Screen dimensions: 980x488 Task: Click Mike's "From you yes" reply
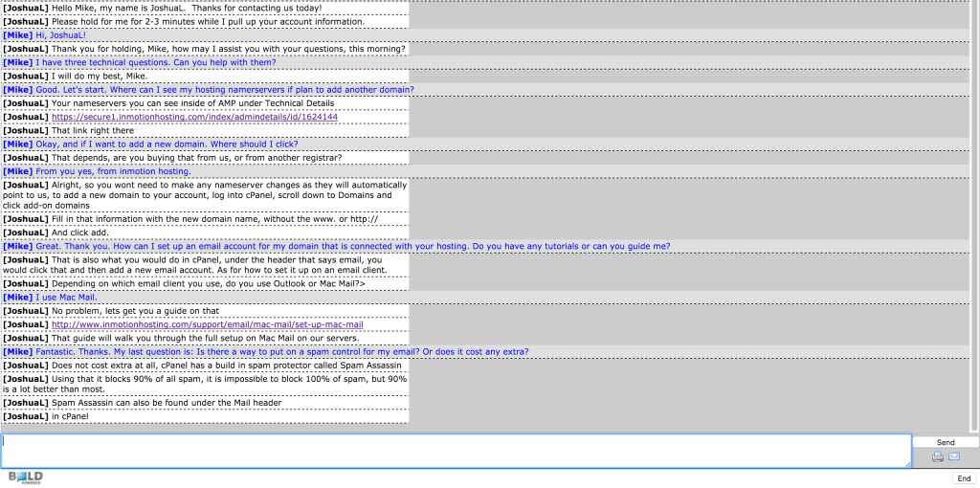click(112, 171)
